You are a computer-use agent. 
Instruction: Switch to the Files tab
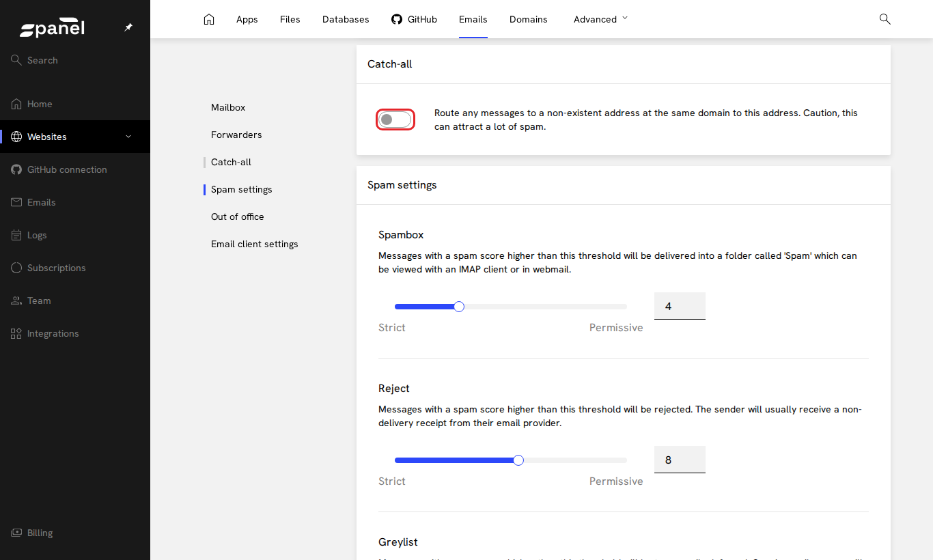tap(290, 19)
